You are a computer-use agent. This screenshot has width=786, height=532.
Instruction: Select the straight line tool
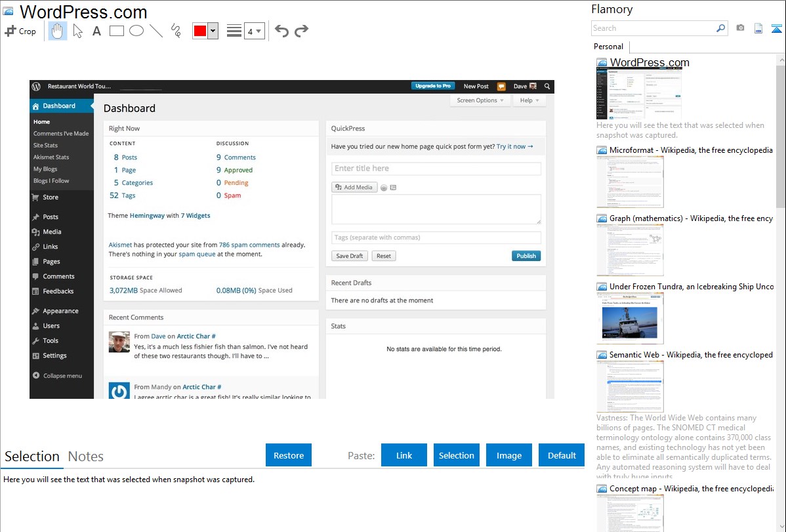pos(156,31)
